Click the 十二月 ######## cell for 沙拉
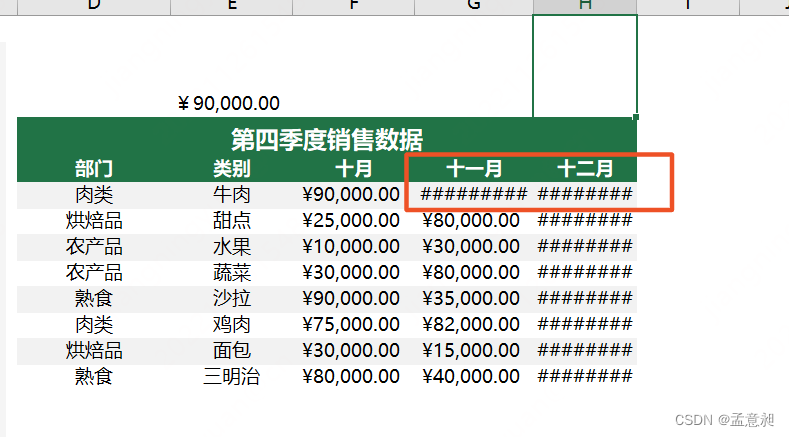 point(585,299)
